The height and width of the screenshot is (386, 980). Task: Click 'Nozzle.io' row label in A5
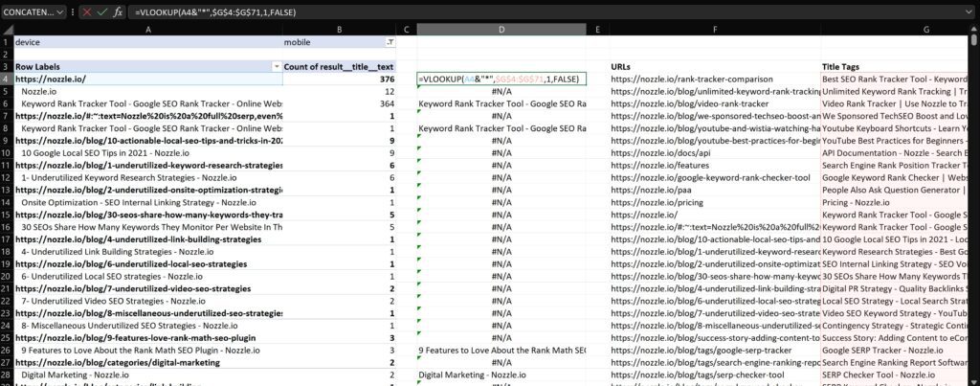147,91
